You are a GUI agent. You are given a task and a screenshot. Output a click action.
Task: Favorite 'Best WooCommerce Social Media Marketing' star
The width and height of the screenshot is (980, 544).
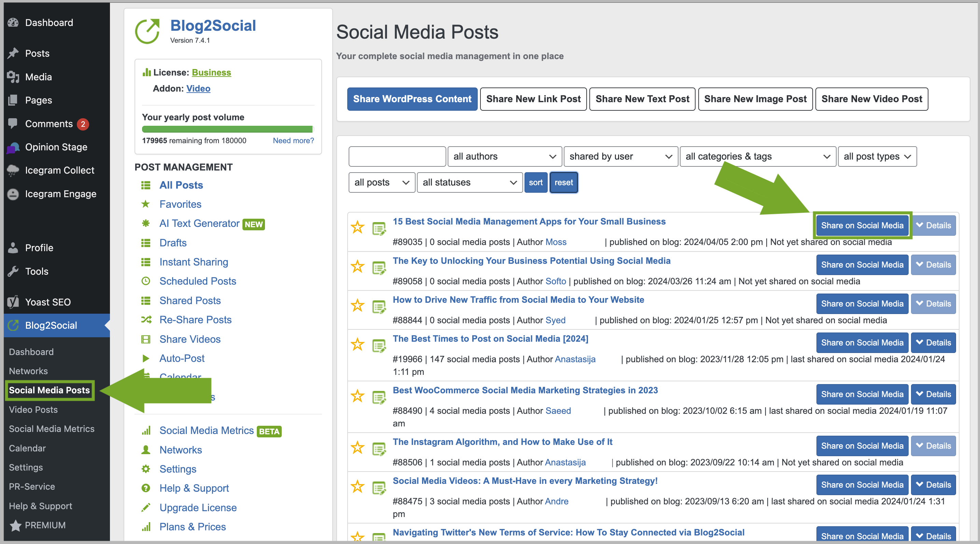coord(357,396)
